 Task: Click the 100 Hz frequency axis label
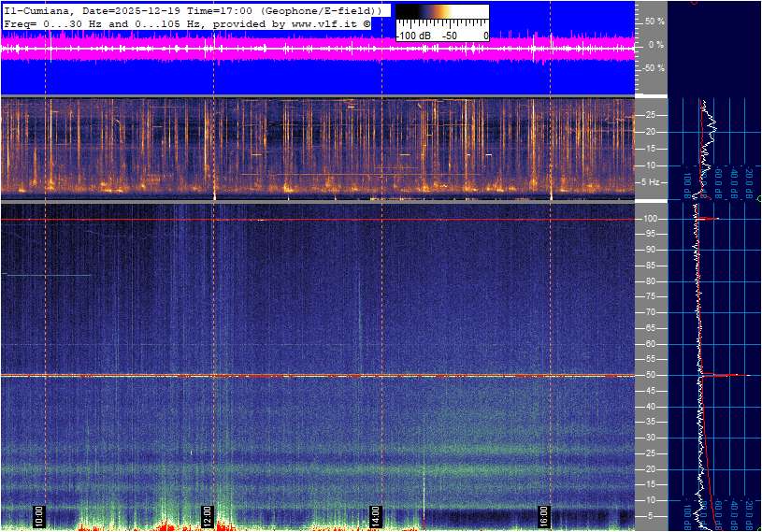click(649, 219)
